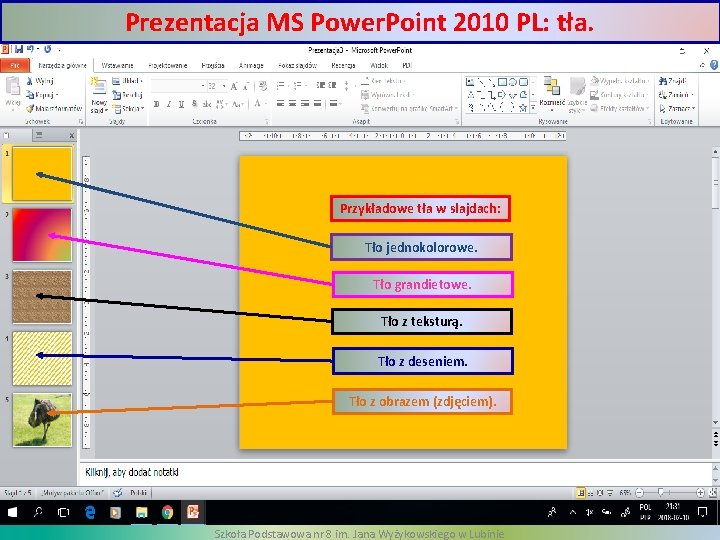
Task: Toggle Bold formatting
Action: [x=157, y=104]
